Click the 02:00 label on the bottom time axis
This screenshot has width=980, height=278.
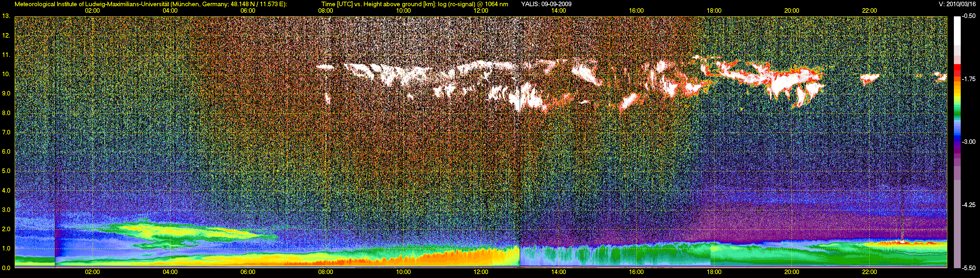92,272
